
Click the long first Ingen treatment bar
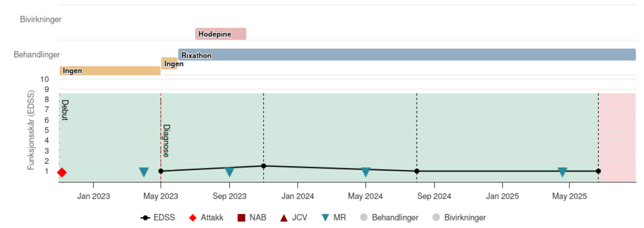click(x=110, y=71)
